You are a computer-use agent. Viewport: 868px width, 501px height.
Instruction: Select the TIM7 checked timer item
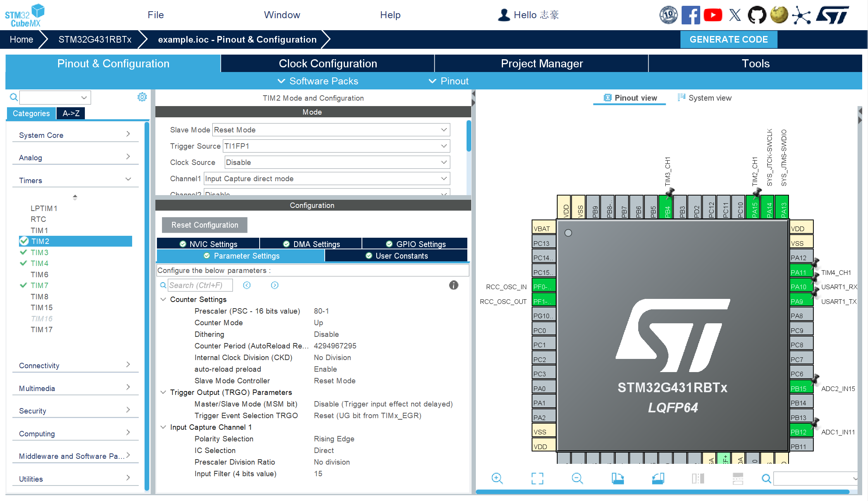pyautogui.click(x=40, y=285)
